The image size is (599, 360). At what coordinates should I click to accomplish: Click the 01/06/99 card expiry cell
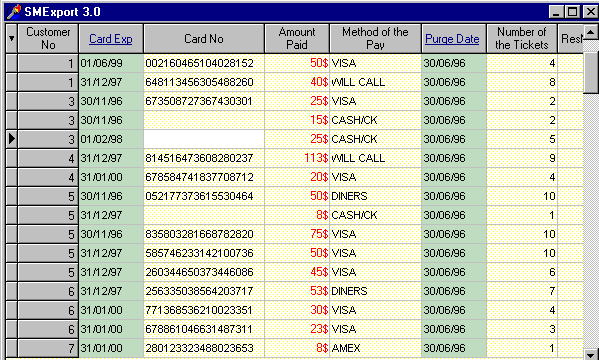click(111, 63)
